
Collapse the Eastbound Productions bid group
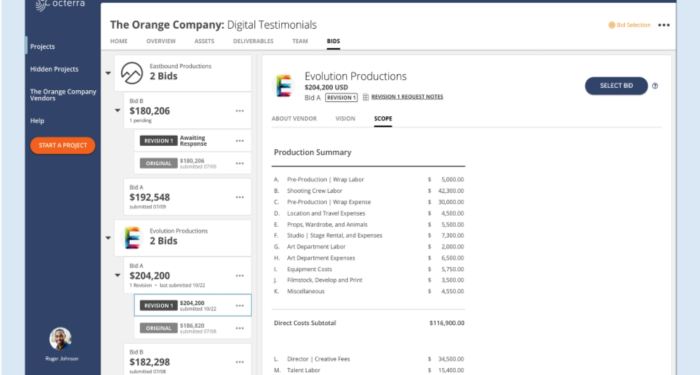[x=108, y=73]
